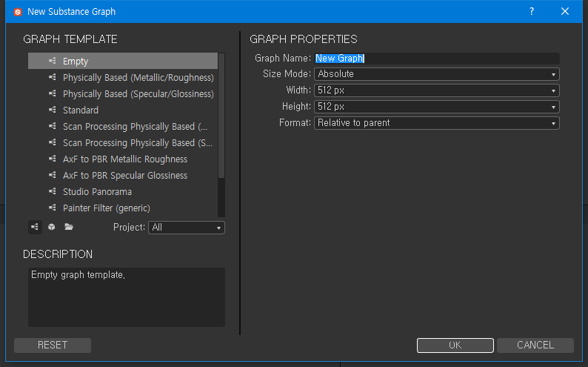588x367 pixels.
Task: Click the help question mark button
Action: click(x=532, y=12)
